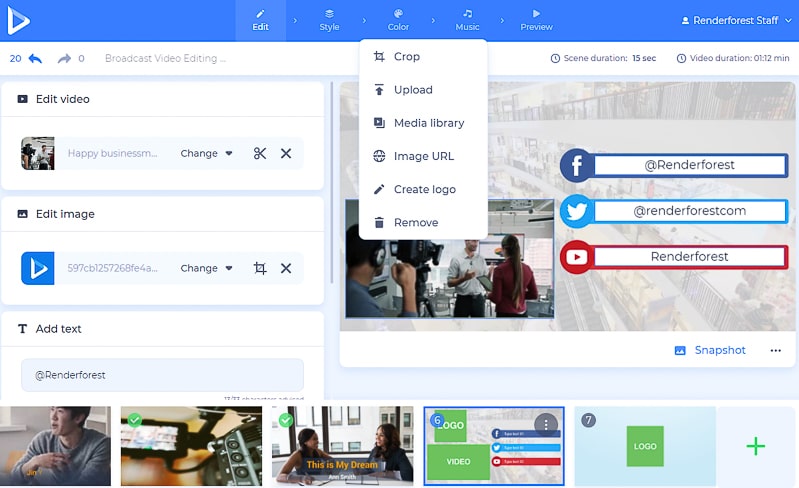
Task: Remove the image with its X icon
Action: click(286, 268)
